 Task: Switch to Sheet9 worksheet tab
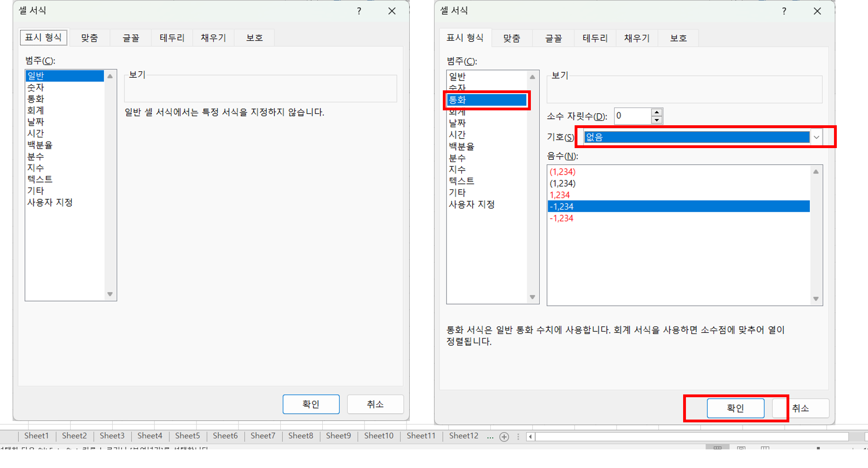[x=339, y=436]
